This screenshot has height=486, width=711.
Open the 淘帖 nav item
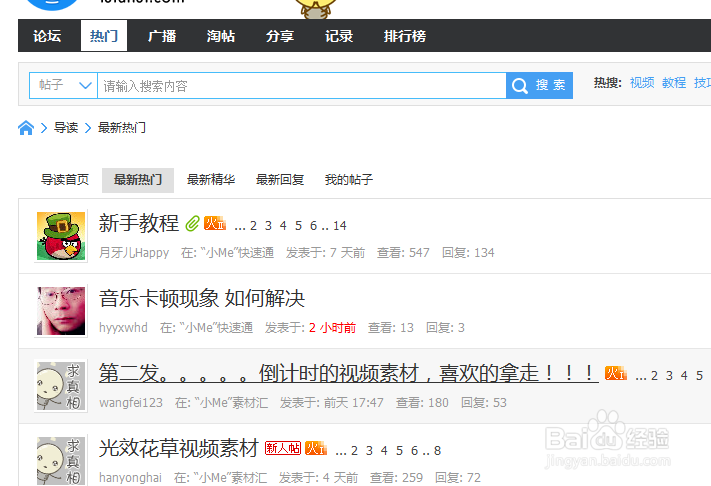tap(221, 36)
